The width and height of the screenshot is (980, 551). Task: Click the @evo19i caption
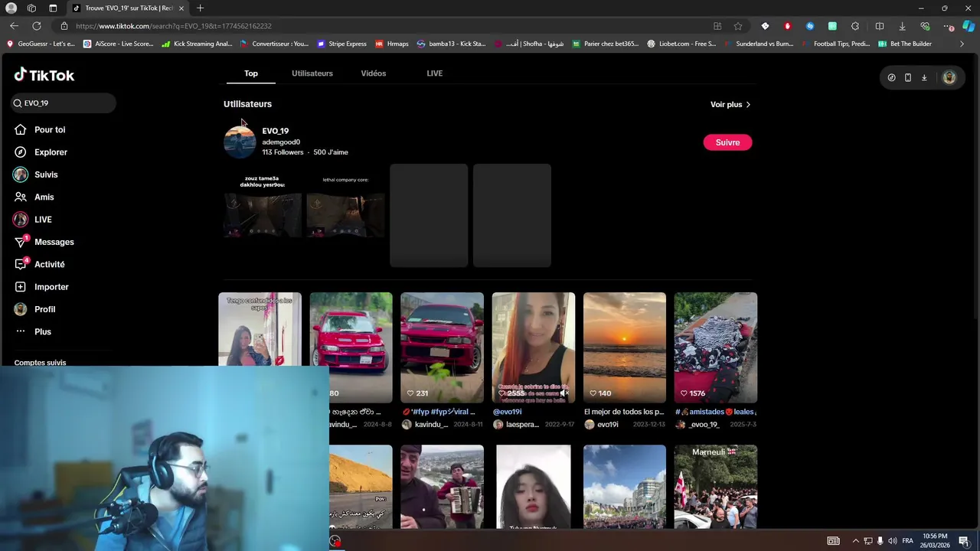pyautogui.click(x=508, y=412)
